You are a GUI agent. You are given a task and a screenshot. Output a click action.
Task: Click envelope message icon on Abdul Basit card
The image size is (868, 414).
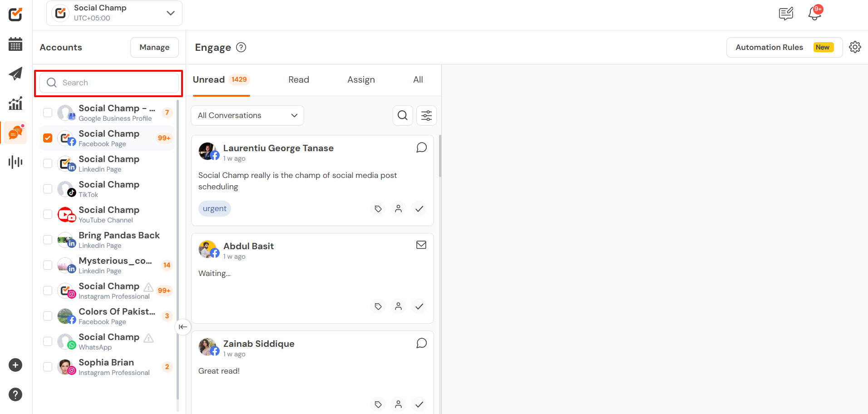421,245
